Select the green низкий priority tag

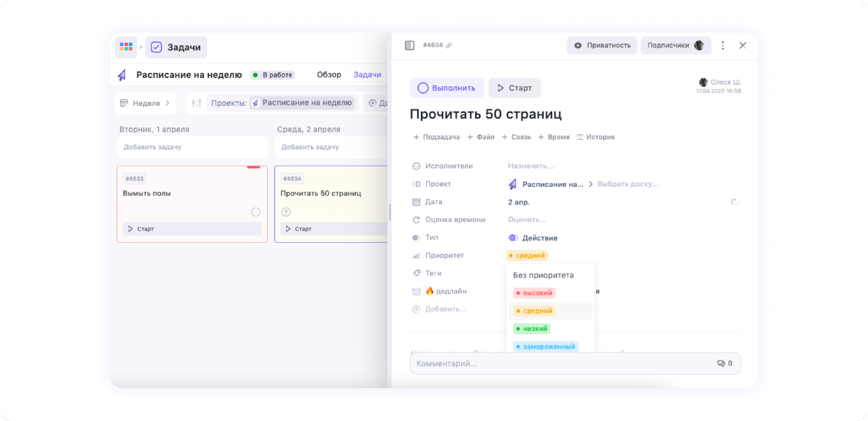531,329
